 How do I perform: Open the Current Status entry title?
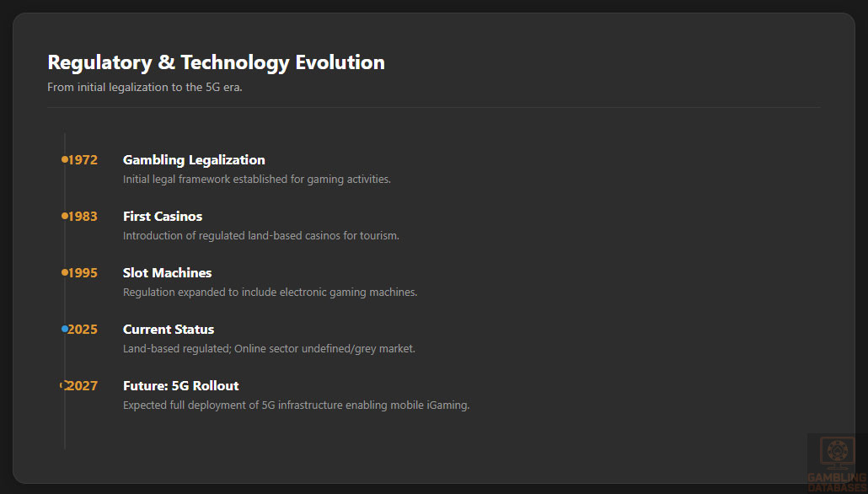tap(169, 330)
